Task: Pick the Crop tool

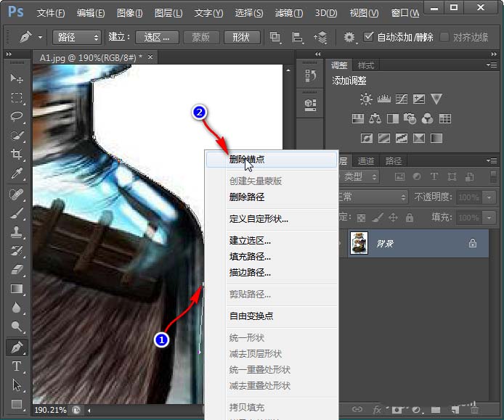Action: pyautogui.click(x=16, y=154)
